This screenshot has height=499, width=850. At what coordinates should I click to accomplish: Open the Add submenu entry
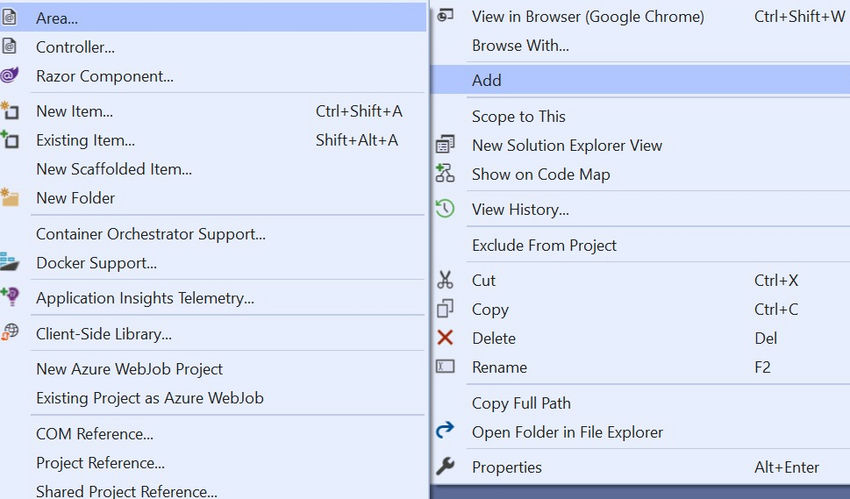click(640, 80)
